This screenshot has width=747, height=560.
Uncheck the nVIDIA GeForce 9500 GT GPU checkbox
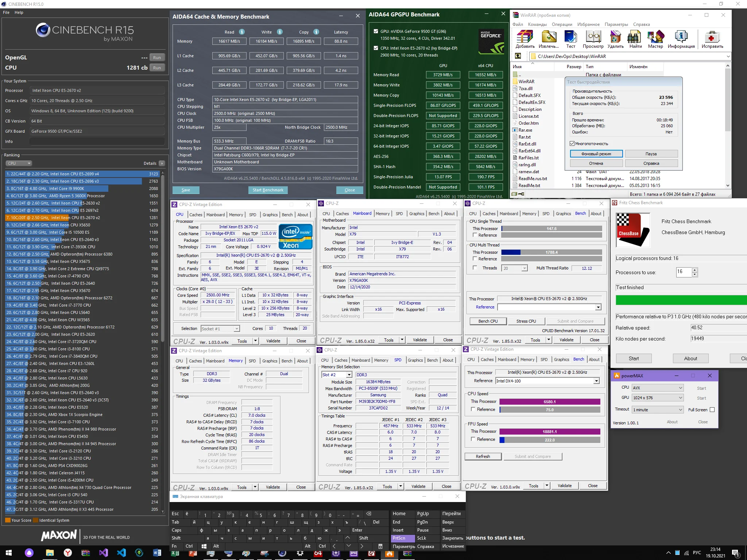click(x=376, y=31)
